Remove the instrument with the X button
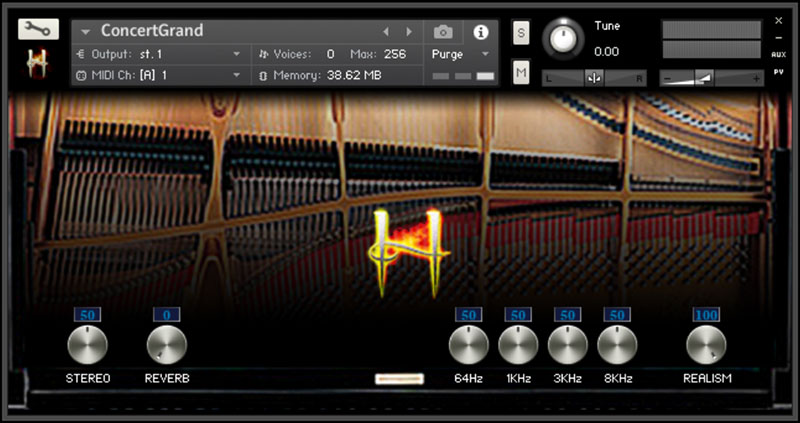Viewport: 800px width, 423px height. 779,21
